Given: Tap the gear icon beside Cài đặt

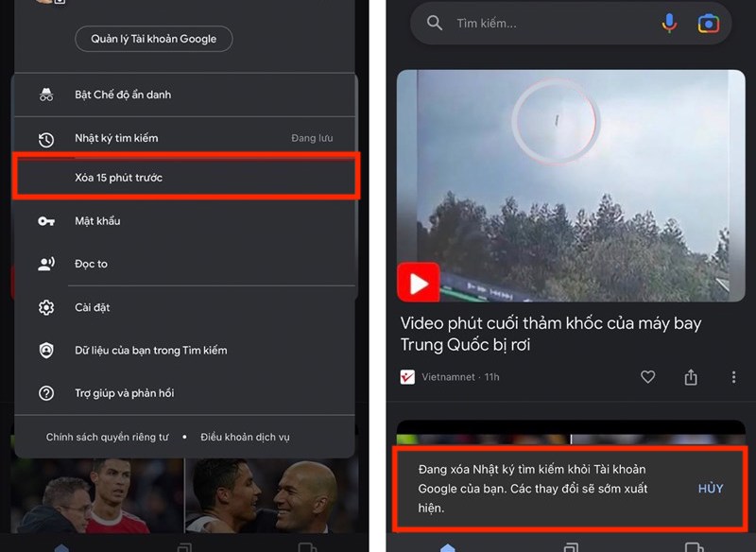Looking at the screenshot, I should (46, 306).
